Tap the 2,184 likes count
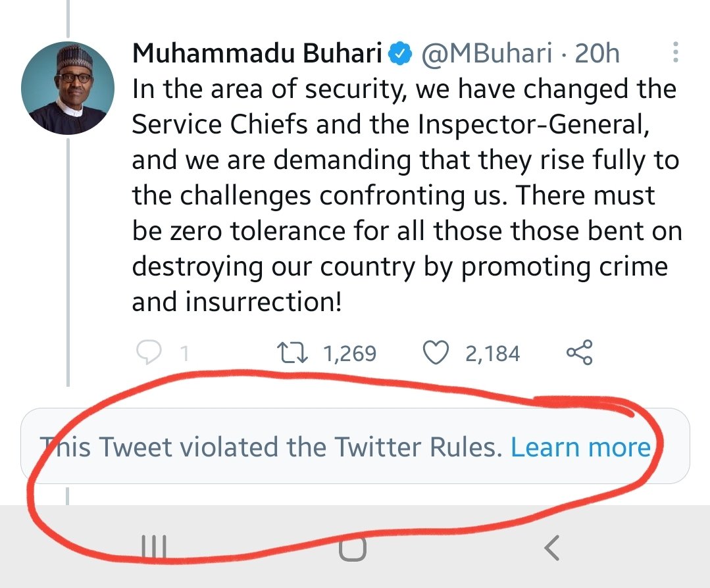 click(x=492, y=354)
